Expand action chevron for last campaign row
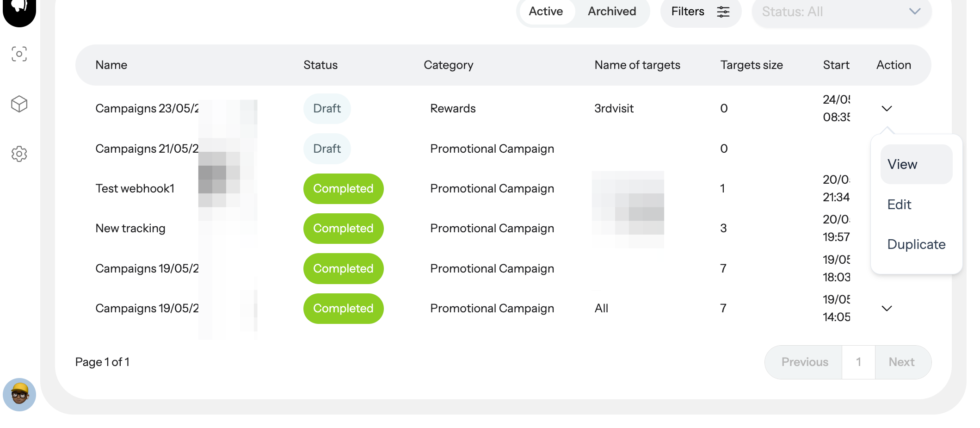Screen dimensions: 980x428 [887, 309]
